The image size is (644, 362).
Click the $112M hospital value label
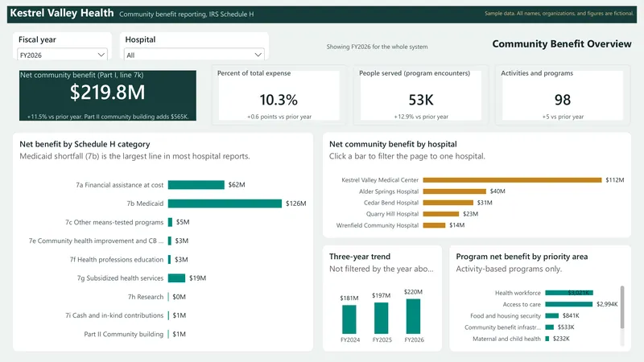point(615,179)
